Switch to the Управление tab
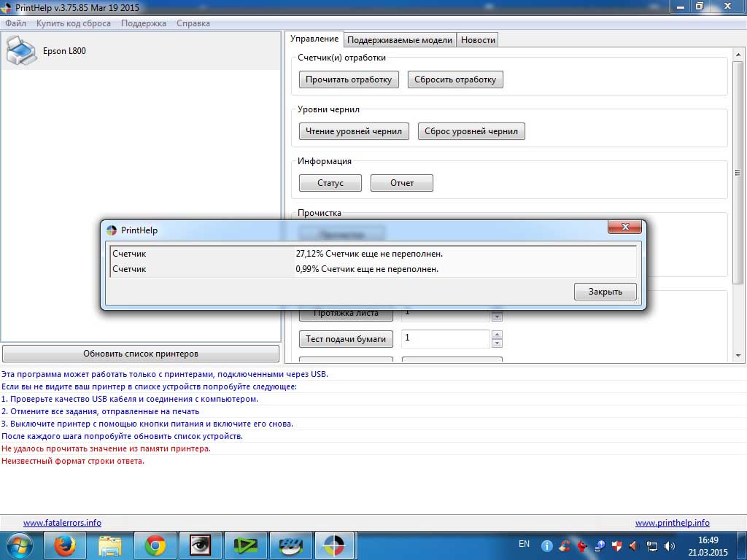 314,39
